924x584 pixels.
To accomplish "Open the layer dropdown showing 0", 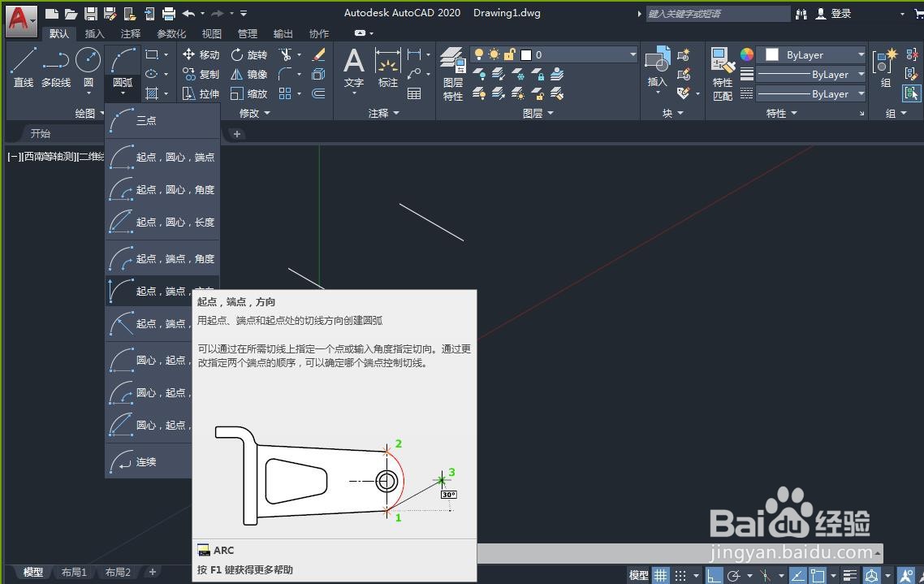I will point(554,54).
